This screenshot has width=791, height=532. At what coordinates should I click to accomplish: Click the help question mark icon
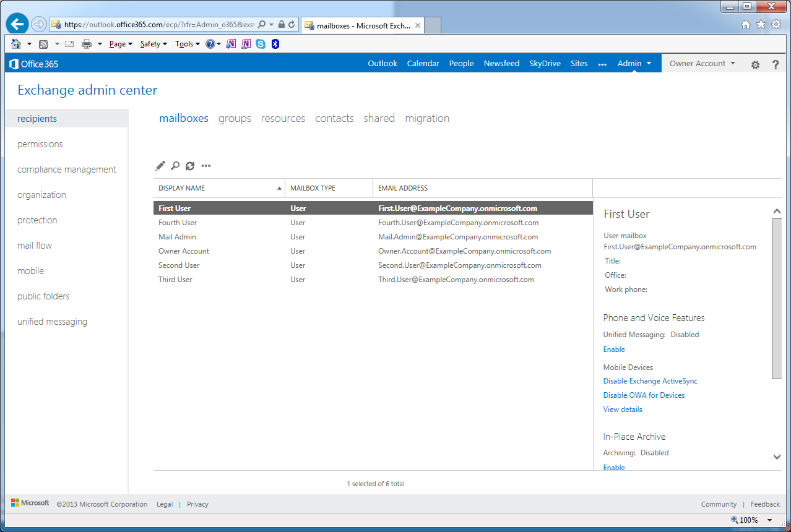click(x=775, y=64)
